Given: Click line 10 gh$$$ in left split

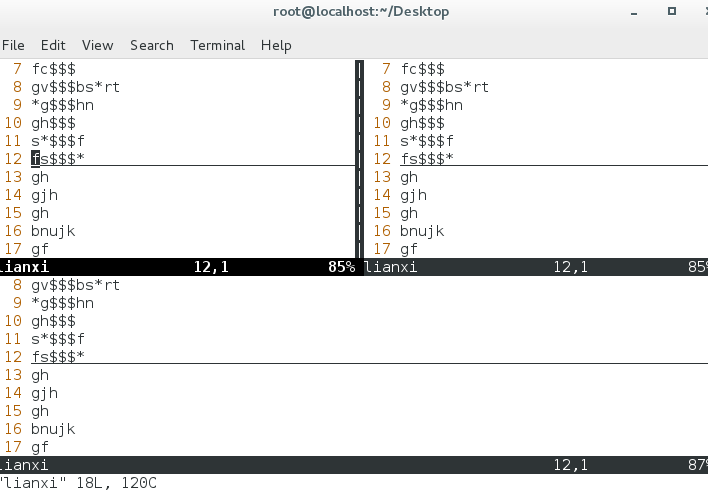Looking at the screenshot, I should 53,123.
